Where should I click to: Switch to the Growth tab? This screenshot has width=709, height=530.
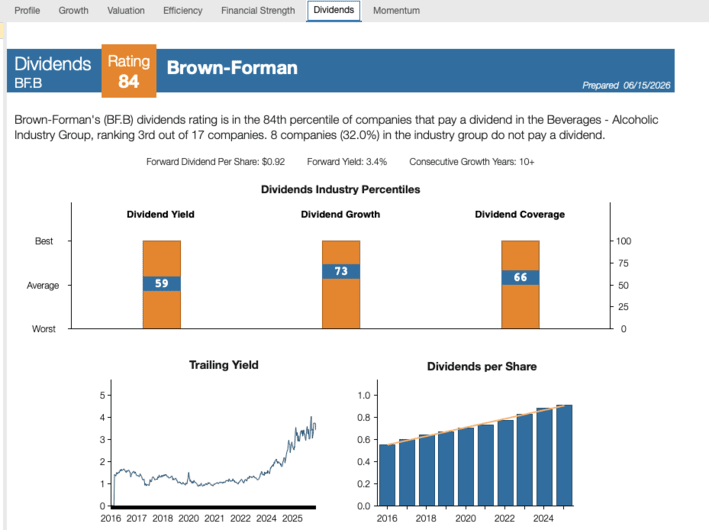coord(73,10)
